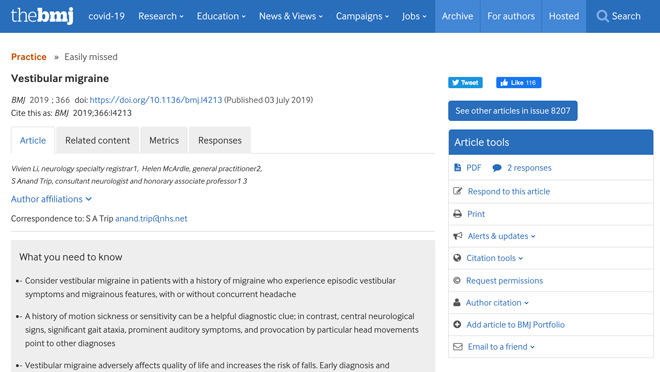Image resolution: width=660 pixels, height=372 pixels.
Task: Go to covid-19 section
Action: [106, 16]
